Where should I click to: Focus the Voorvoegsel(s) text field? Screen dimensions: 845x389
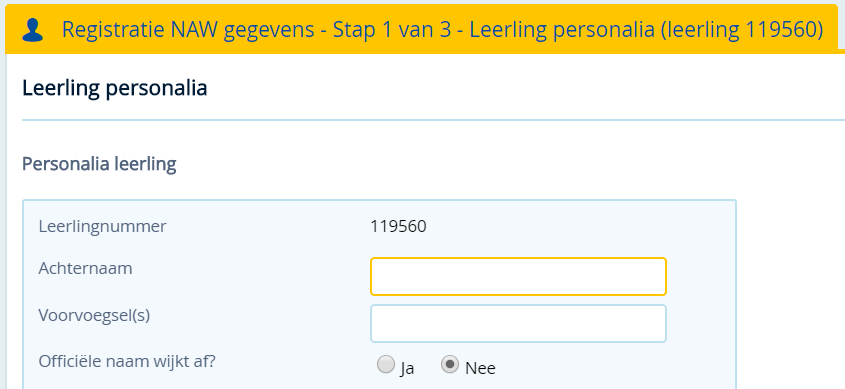tap(518, 323)
